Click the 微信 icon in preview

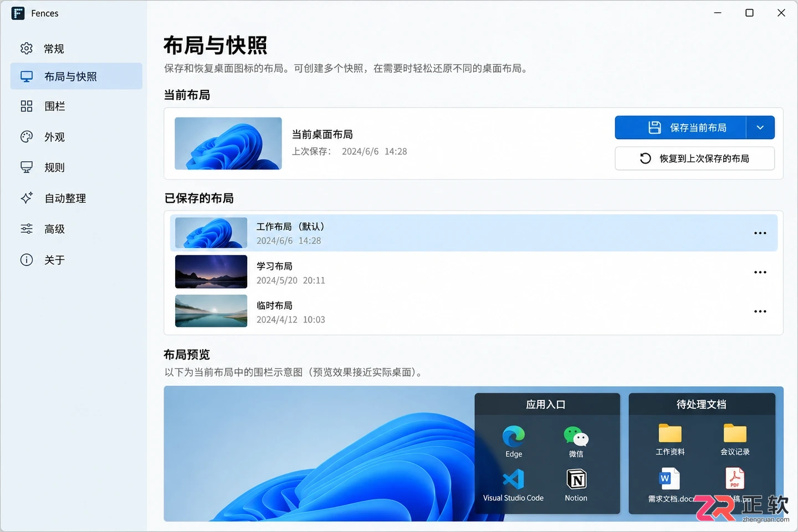(x=576, y=437)
